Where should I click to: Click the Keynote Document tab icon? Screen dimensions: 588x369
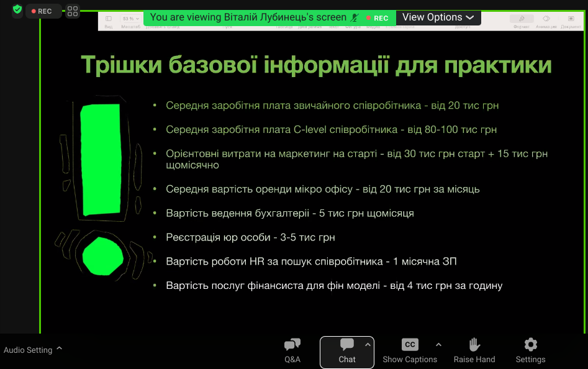coord(571,19)
